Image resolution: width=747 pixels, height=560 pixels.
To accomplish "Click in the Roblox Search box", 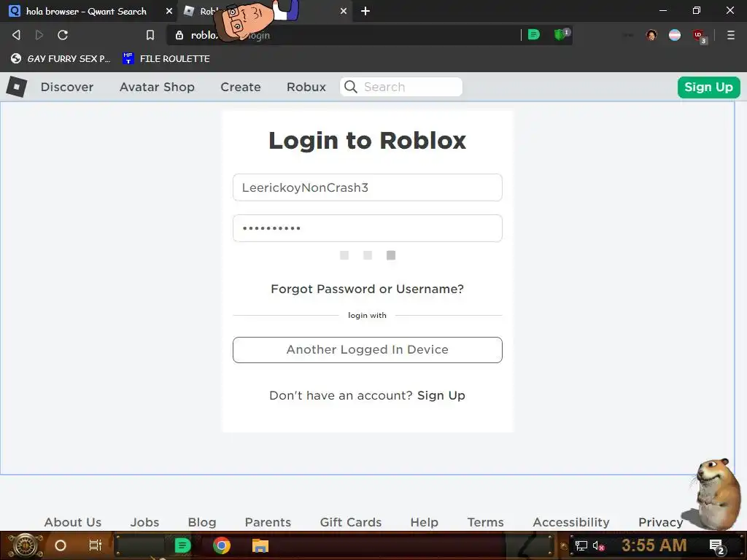I will point(401,87).
